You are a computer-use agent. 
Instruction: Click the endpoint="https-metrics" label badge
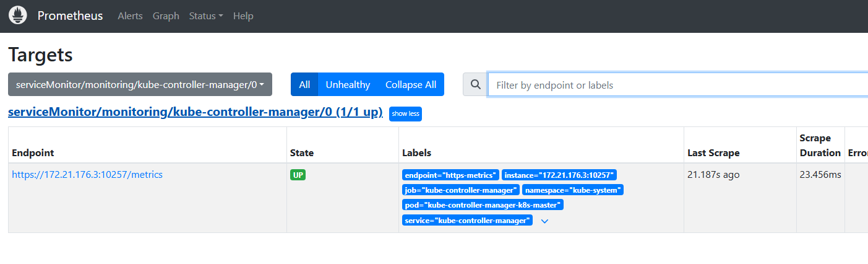click(450, 175)
